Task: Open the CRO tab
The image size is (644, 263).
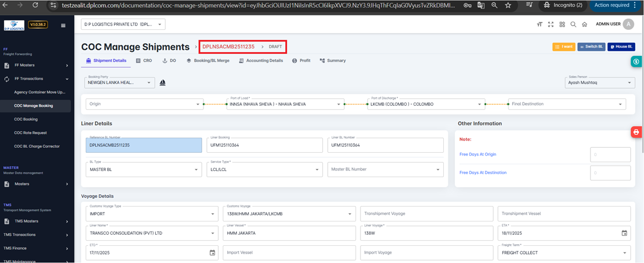Action: [144, 60]
